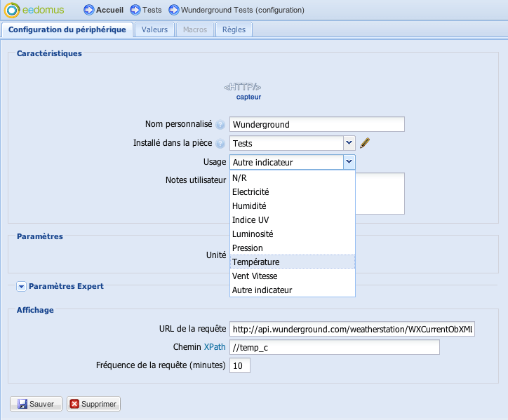
Task: Click the Usage combo text box
Action: click(287, 162)
